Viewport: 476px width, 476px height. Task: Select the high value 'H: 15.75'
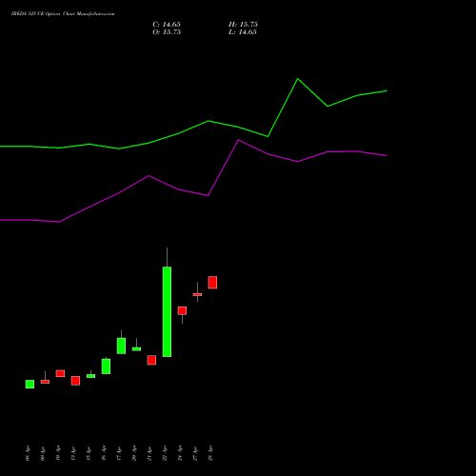coord(243,25)
